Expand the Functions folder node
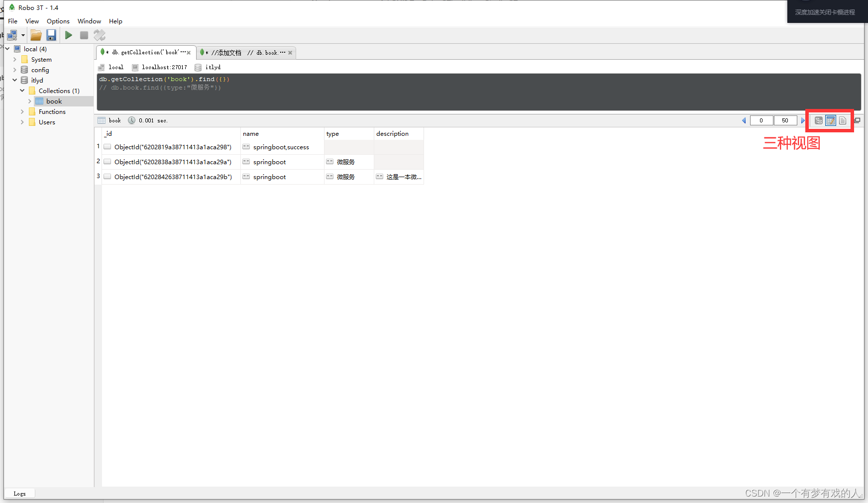 click(x=22, y=111)
